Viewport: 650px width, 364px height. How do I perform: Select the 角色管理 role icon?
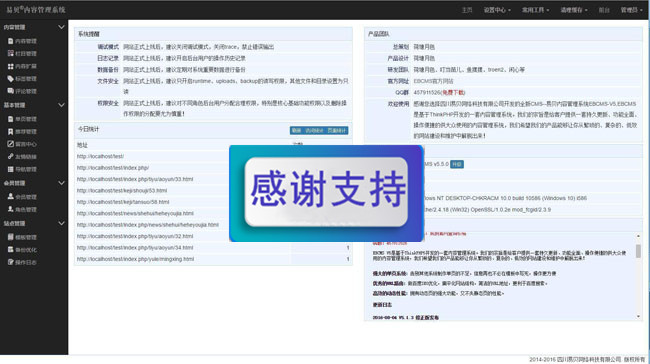pyautogui.click(x=10, y=209)
